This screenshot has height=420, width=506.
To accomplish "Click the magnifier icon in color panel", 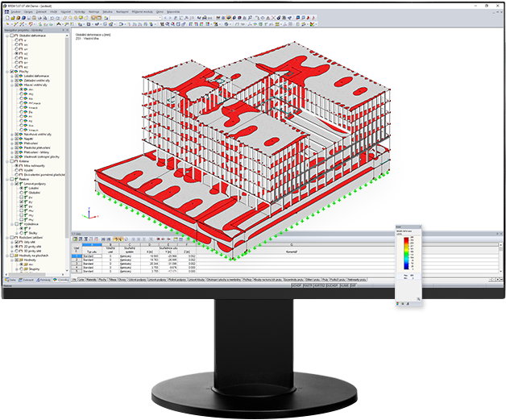I will click(x=418, y=300).
